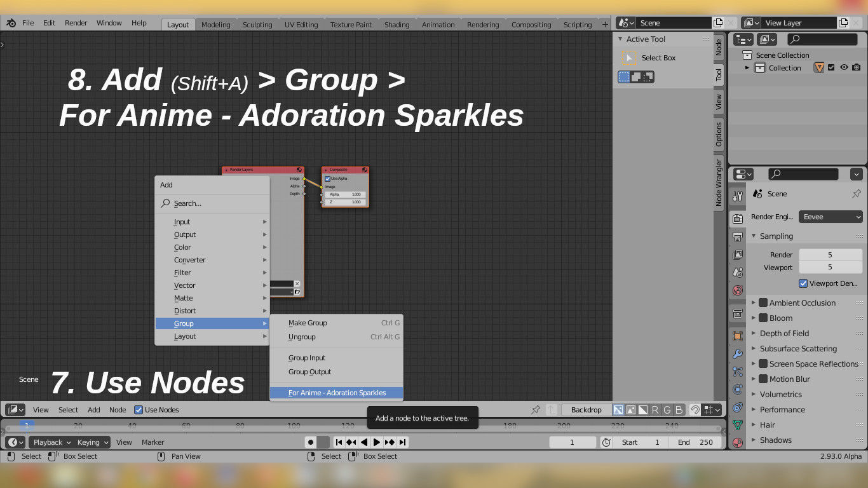The height and width of the screenshot is (488, 868).
Task: Open the Scene properties tab icon
Action: 737,272
